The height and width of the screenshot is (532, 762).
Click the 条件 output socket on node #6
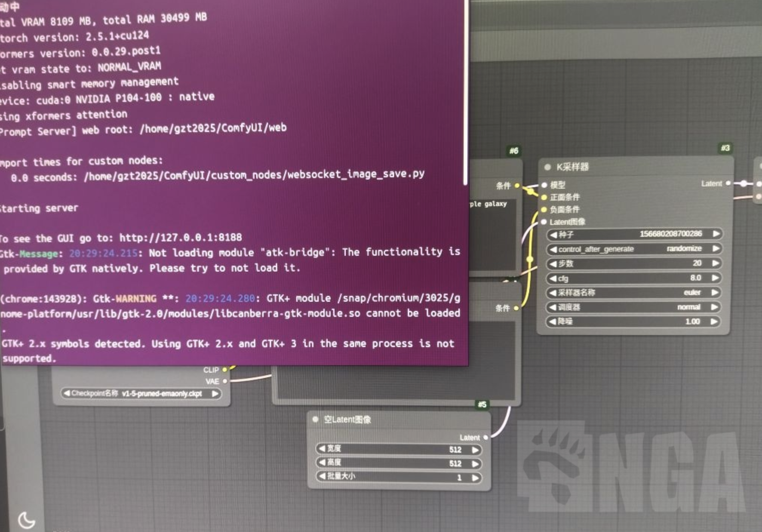coord(517,185)
